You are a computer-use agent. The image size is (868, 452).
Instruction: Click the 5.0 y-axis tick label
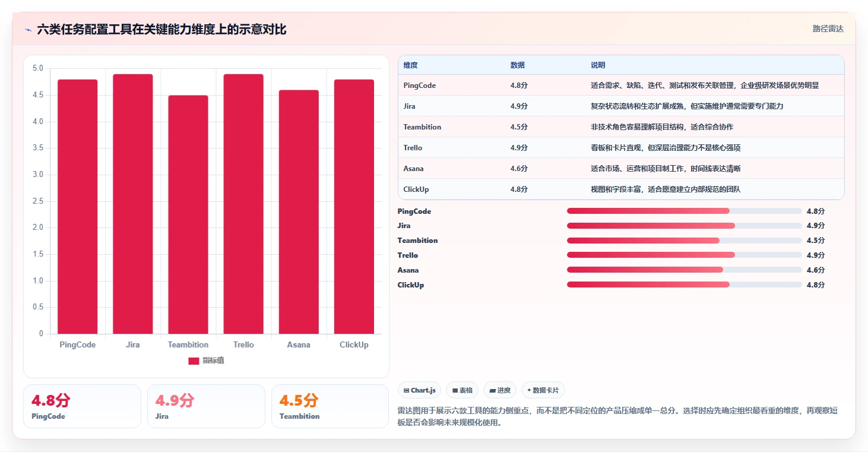(38, 68)
